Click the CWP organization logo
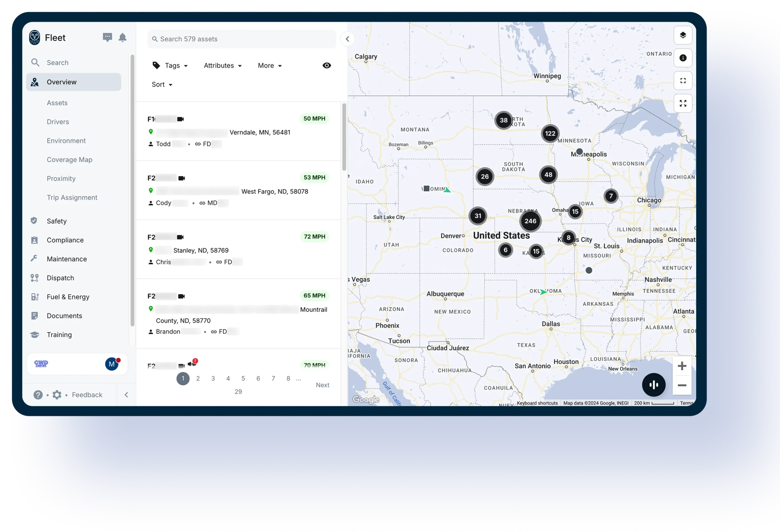Screen dimensions: 780x532 coord(41,364)
